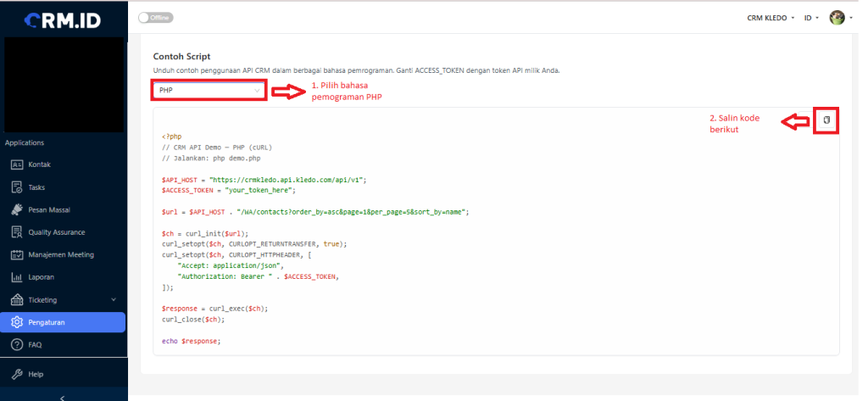868x401 pixels.
Task: Open Kontak in the sidebar
Action: coord(63,164)
